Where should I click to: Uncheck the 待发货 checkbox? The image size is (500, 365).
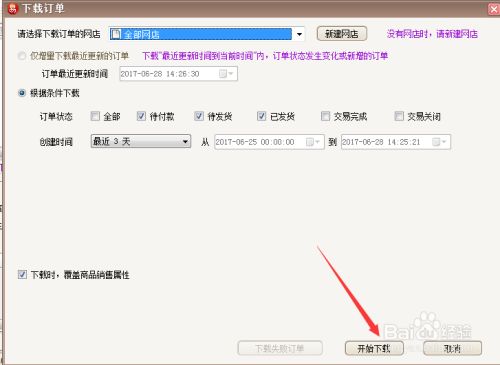click(x=199, y=116)
